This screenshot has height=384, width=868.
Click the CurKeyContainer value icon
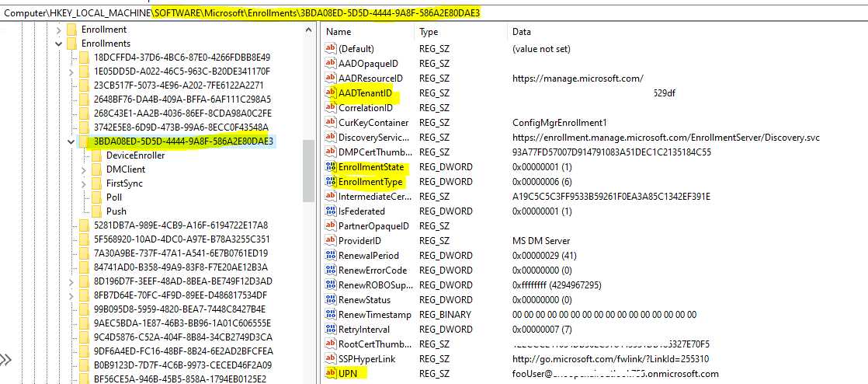click(331, 123)
